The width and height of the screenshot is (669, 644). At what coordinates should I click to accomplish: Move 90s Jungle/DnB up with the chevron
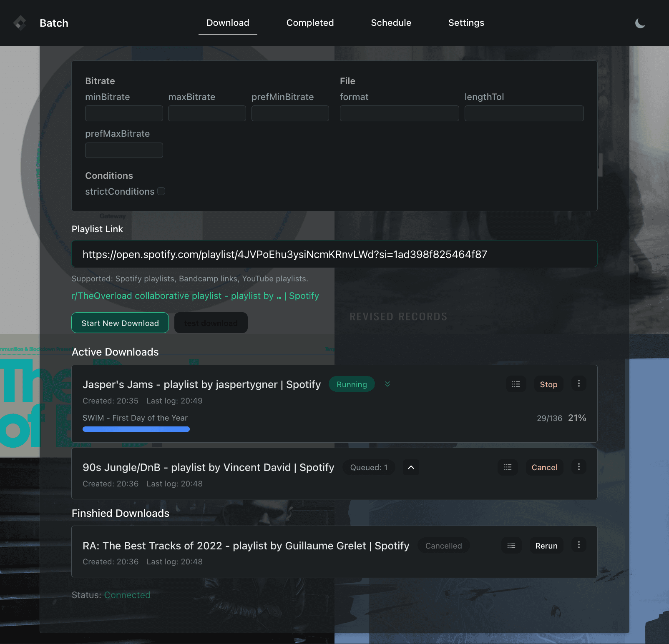(x=411, y=467)
